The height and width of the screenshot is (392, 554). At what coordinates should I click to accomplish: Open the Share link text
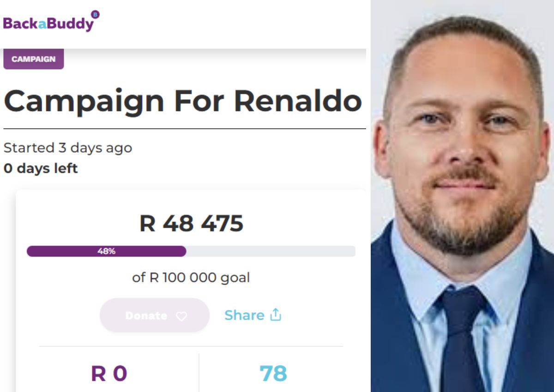coord(244,315)
